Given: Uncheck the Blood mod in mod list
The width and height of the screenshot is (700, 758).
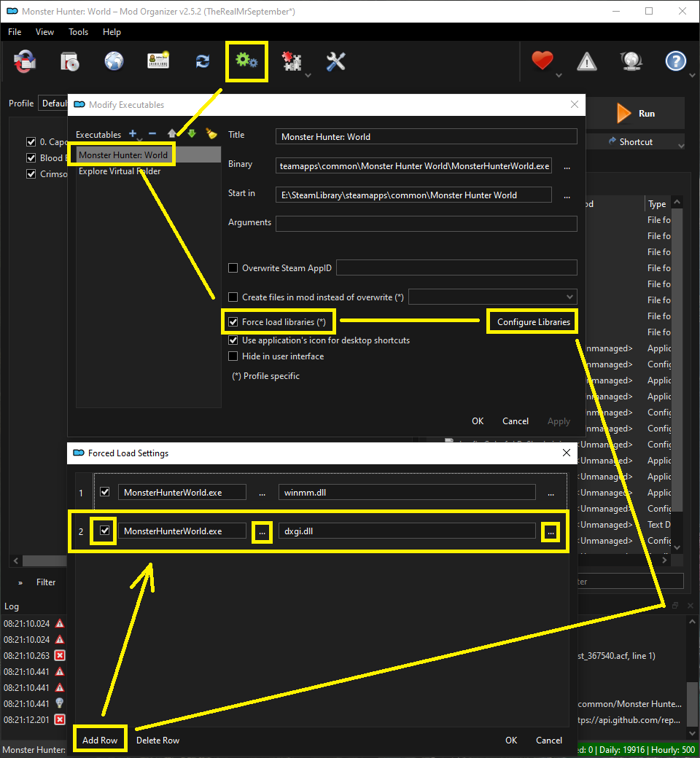Looking at the screenshot, I should pyautogui.click(x=31, y=158).
